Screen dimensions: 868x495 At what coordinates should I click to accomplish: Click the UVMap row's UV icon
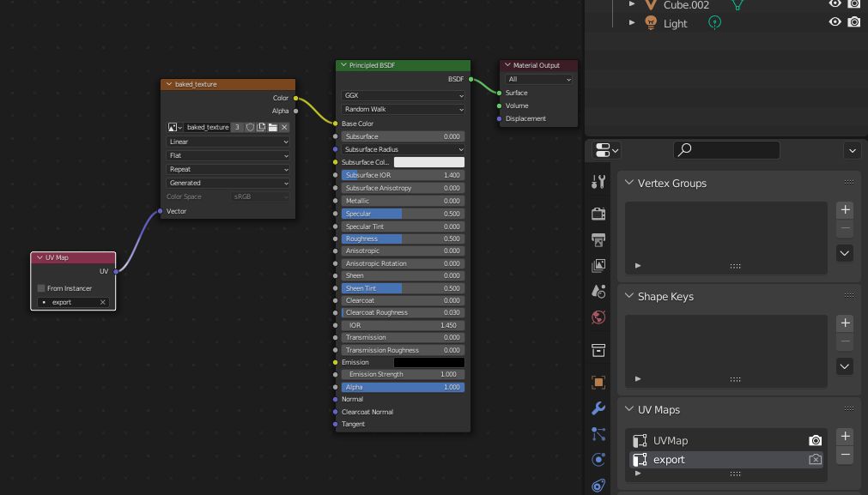(x=640, y=441)
